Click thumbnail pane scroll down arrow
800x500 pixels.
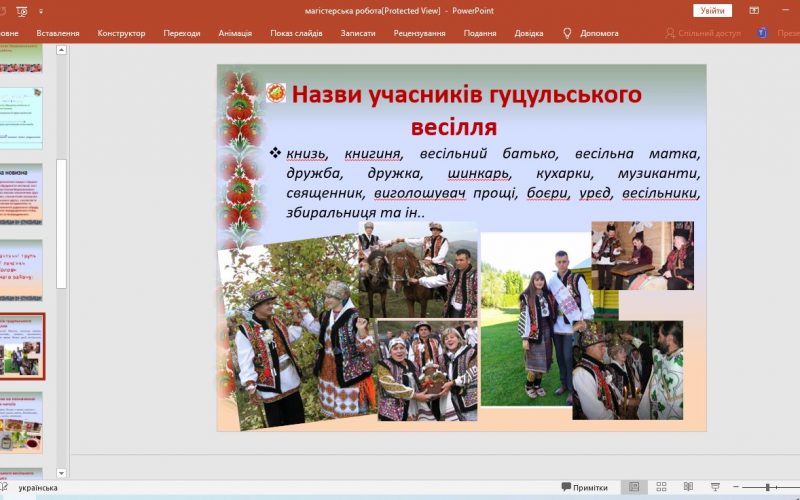[61, 473]
